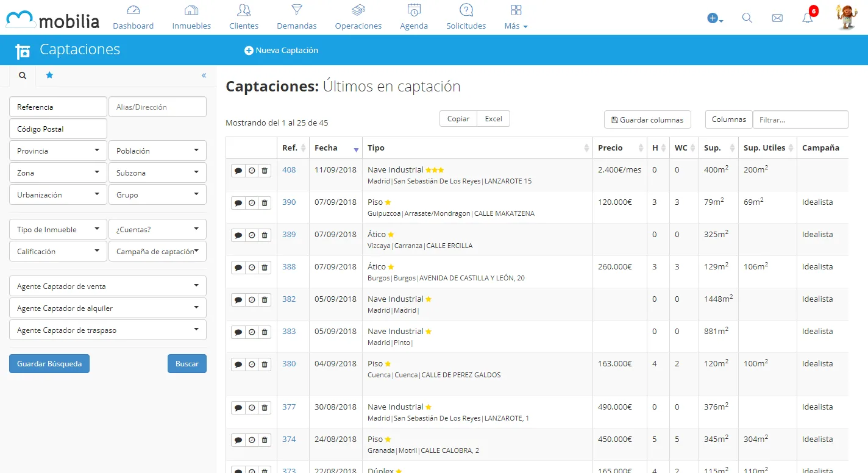The height and width of the screenshot is (473, 868).
Task: Switch to the favorites star tab
Action: click(49, 75)
